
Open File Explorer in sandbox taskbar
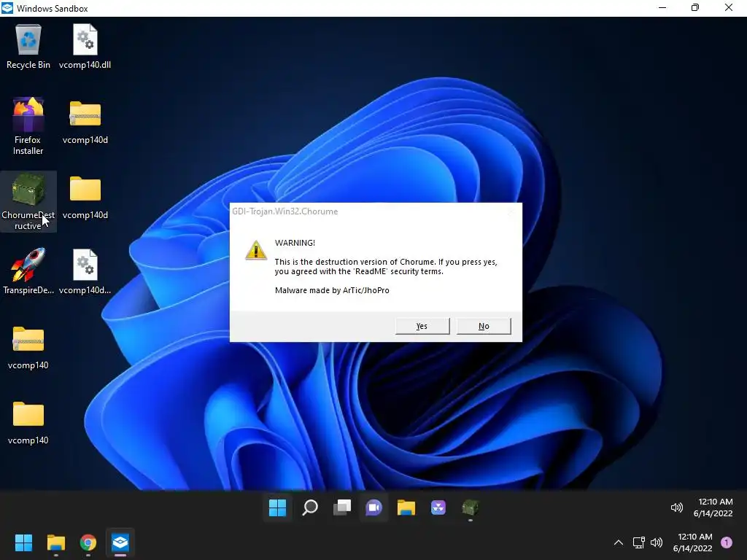tap(406, 507)
